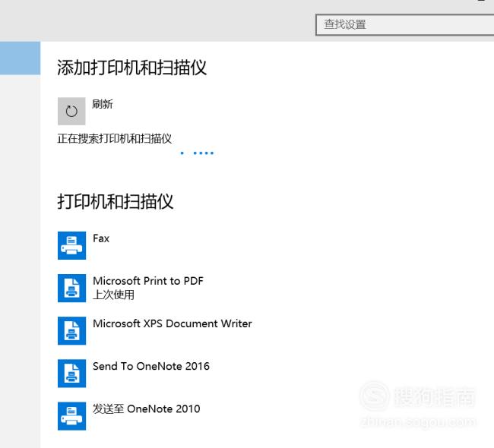Click the 打印机和扫描仪 section heading
Image resolution: width=494 pixels, height=448 pixels.
(116, 201)
